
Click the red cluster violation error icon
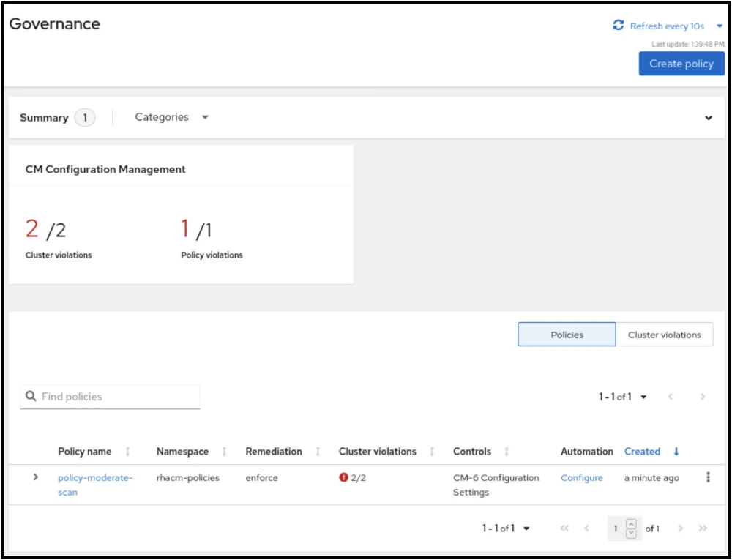[343, 478]
